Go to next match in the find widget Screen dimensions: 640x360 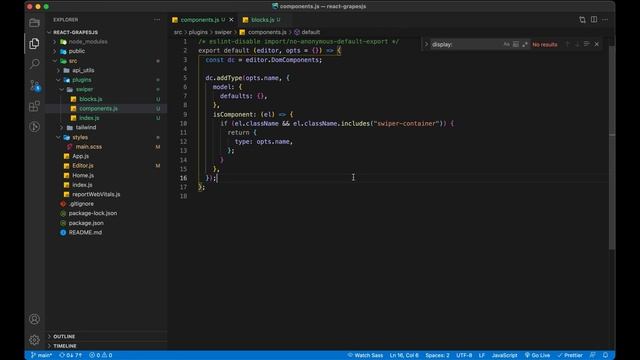pos(577,44)
